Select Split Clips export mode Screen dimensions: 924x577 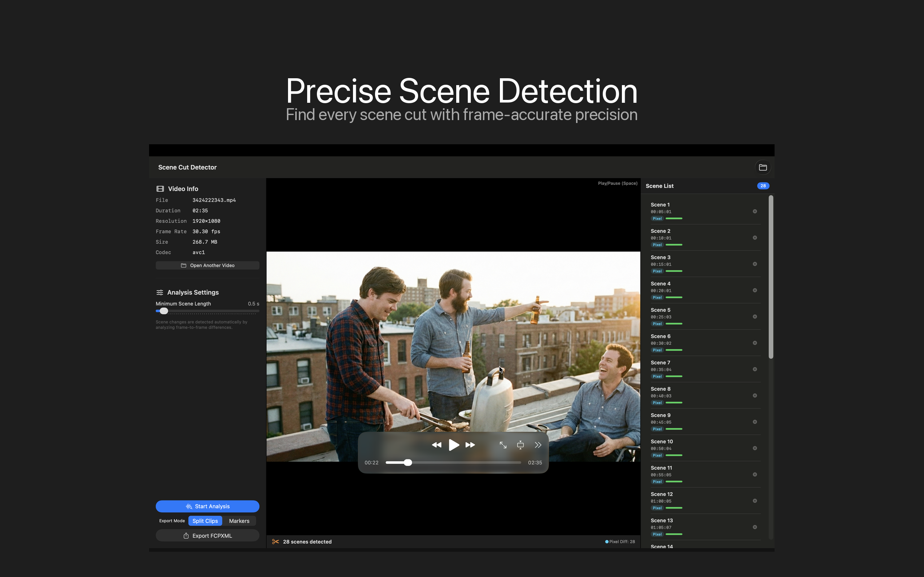pyautogui.click(x=205, y=521)
